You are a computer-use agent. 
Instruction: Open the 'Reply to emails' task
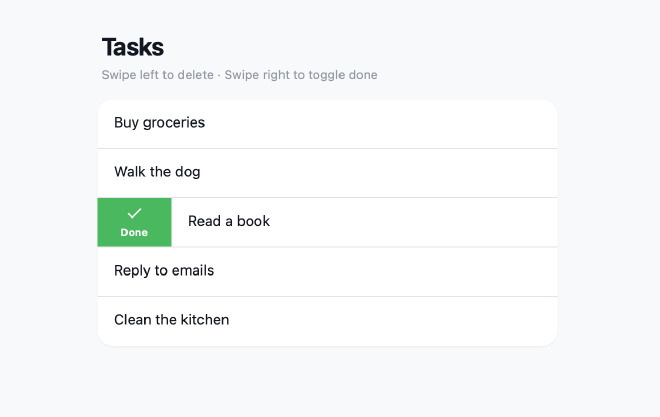[327, 271]
